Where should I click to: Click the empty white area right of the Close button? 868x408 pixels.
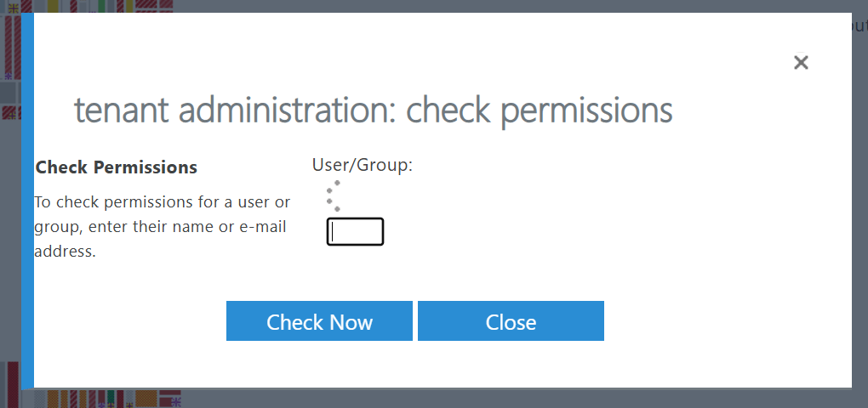coord(723,321)
